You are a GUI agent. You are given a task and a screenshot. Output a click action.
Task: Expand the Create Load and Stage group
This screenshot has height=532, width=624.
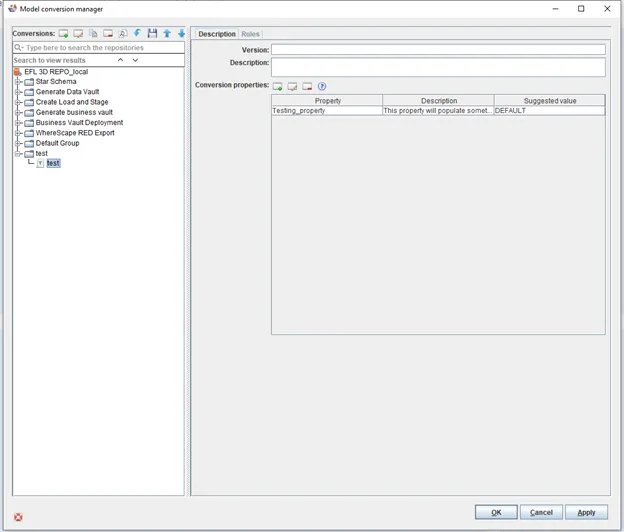(x=17, y=103)
